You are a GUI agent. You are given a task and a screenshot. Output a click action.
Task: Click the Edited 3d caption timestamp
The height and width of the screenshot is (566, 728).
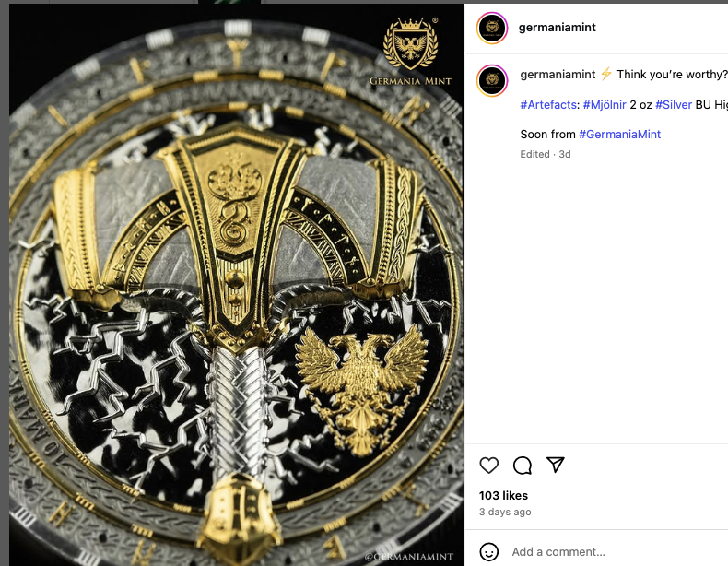(545, 154)
